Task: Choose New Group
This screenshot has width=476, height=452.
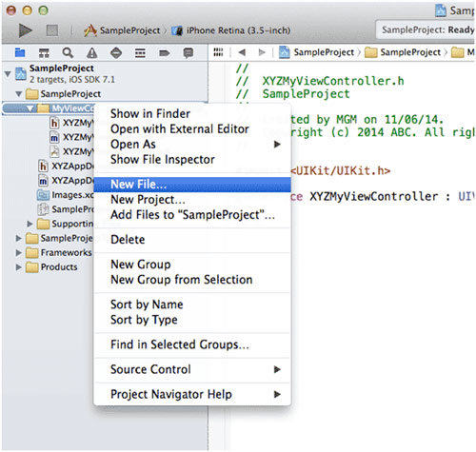Action: [x=192, y=265]
